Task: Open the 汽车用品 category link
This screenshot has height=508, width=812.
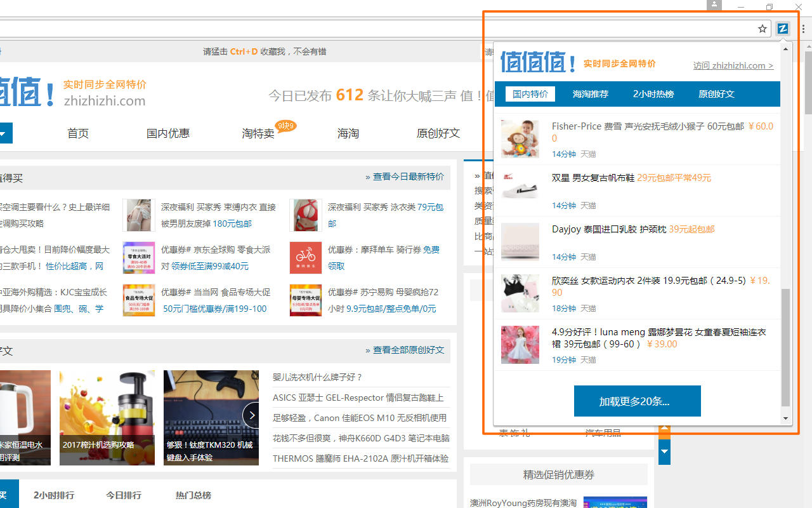Action: pyautogui.click(x=603, y=434)
